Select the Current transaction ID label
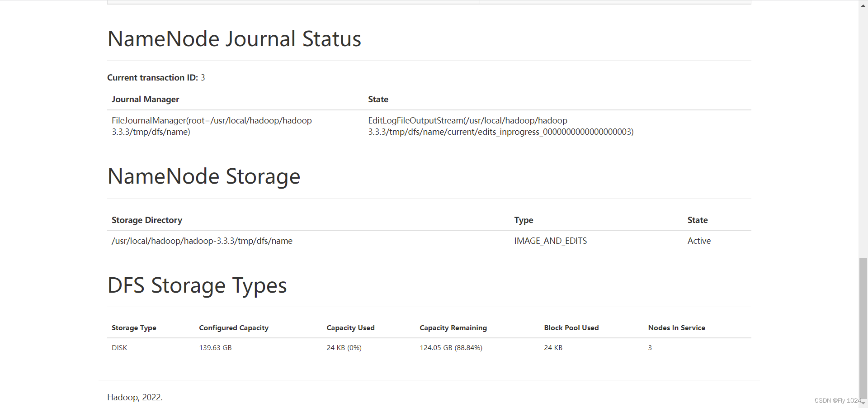Screen dimensions: 868x408 (x=152, y=77)
